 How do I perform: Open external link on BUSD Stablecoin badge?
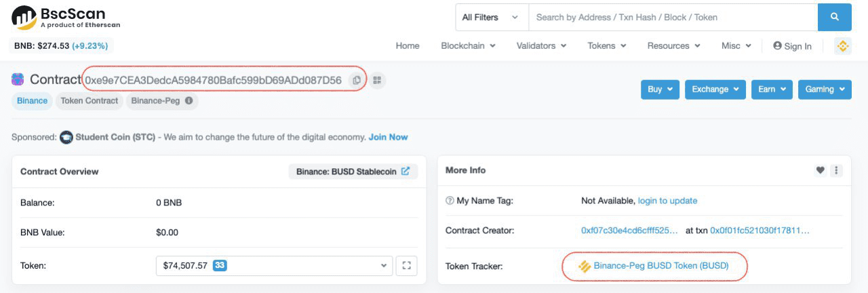pos(406,172)
